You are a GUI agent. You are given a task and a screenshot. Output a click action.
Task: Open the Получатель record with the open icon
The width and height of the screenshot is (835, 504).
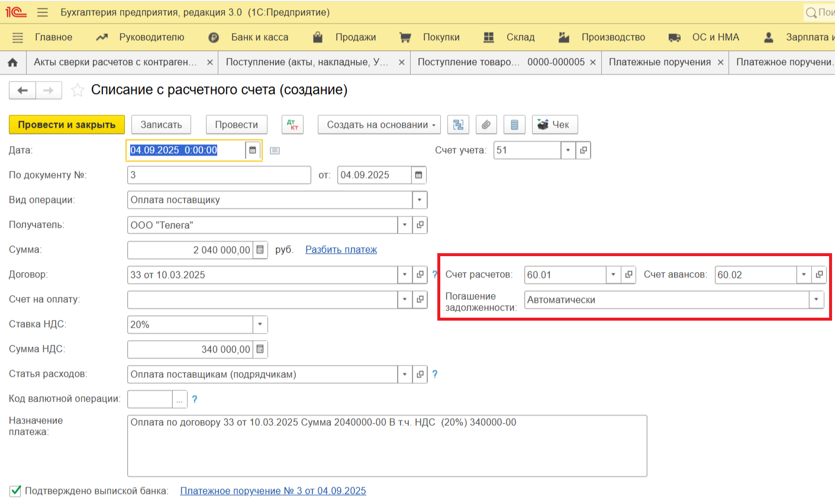(x=420, y=225)
